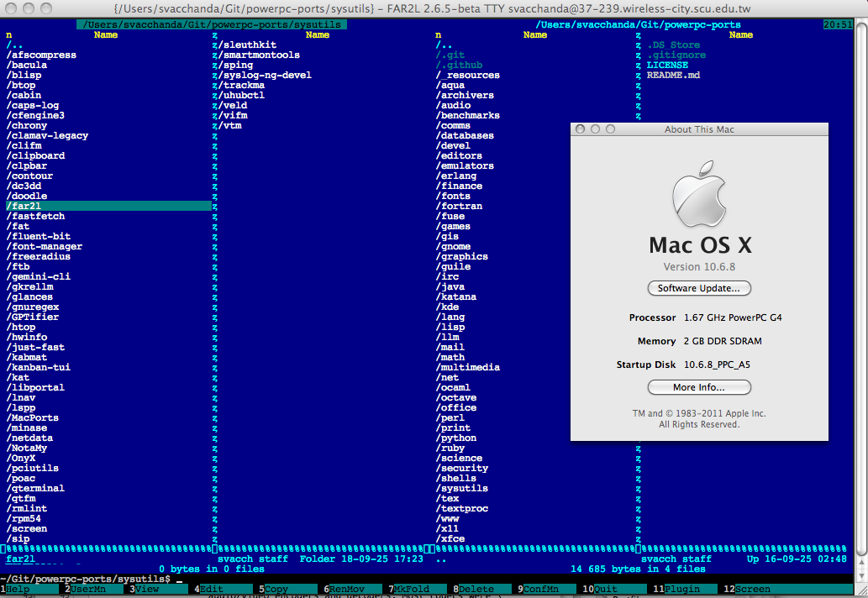
Task: Select /sysutils folder in the right panel
Action: [x=462, y=488]
